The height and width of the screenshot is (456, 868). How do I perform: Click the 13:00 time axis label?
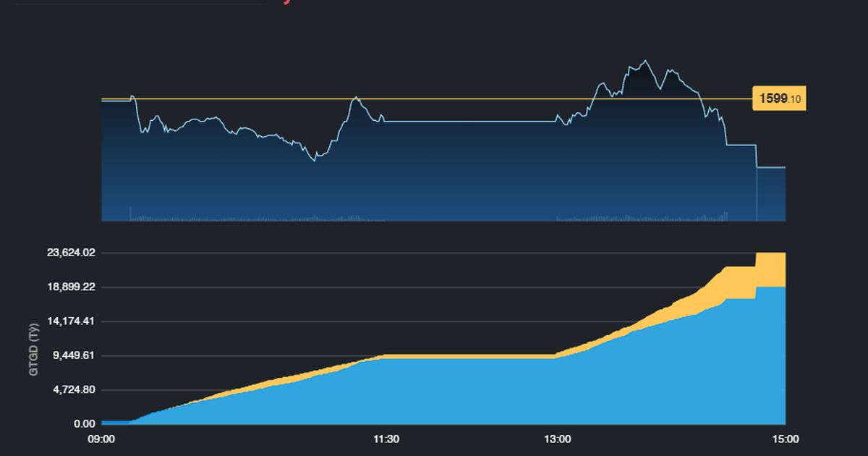click(557, 439)
